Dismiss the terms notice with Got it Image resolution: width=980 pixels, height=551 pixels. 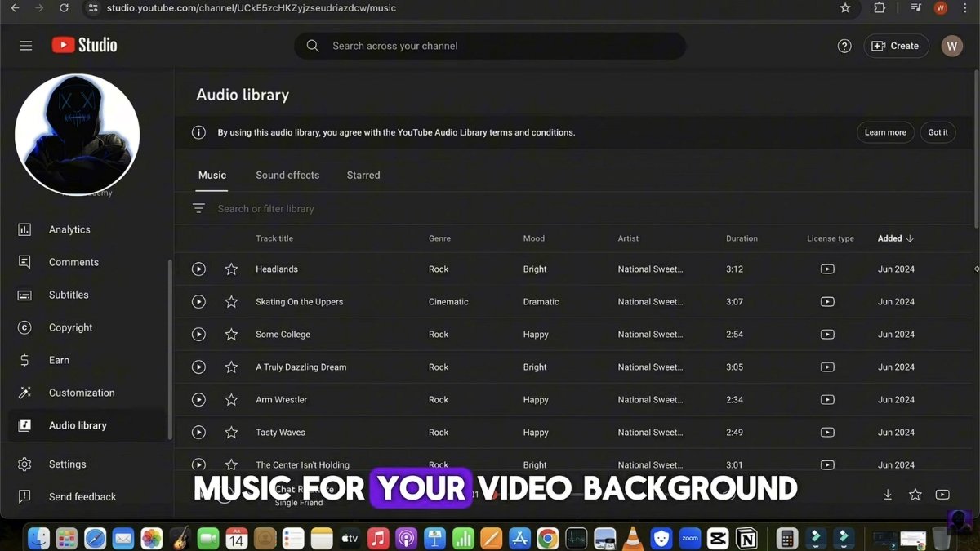pyautogui.click(x=938, y=131)
